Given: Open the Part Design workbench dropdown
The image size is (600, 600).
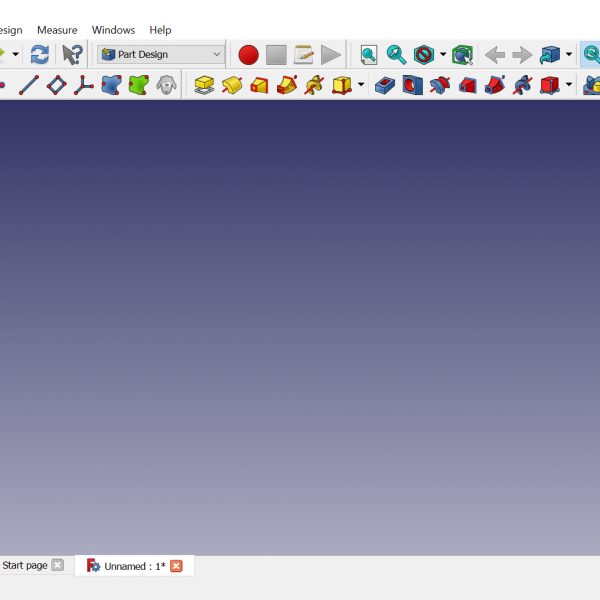Looking at the screenshot, I should pyautogui.click(x=160, y=54).
